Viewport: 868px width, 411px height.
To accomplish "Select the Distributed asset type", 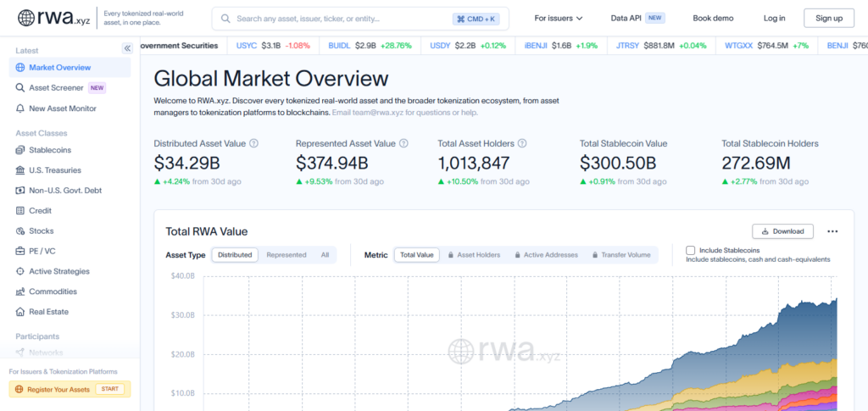I will [235, 255].
